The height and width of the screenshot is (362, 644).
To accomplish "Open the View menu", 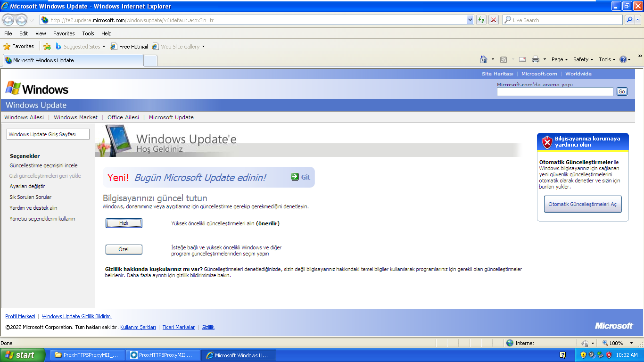I will pyautogui.click(x=41, y=33).
